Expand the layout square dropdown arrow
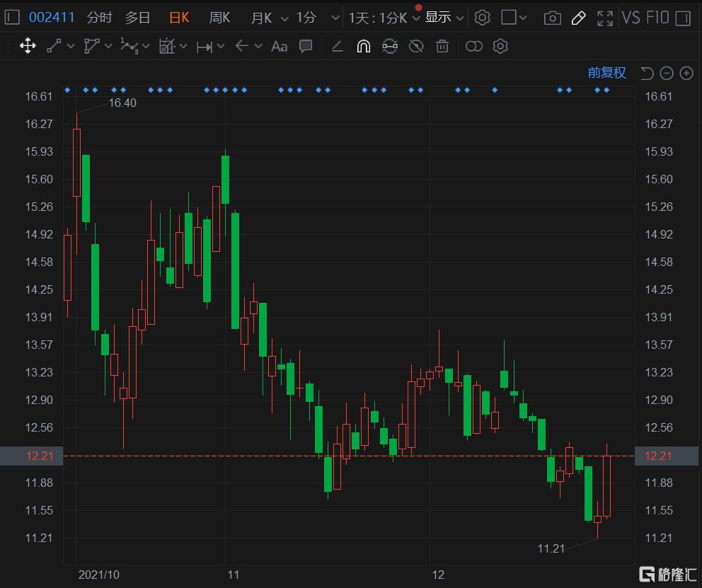 (523, 18)
